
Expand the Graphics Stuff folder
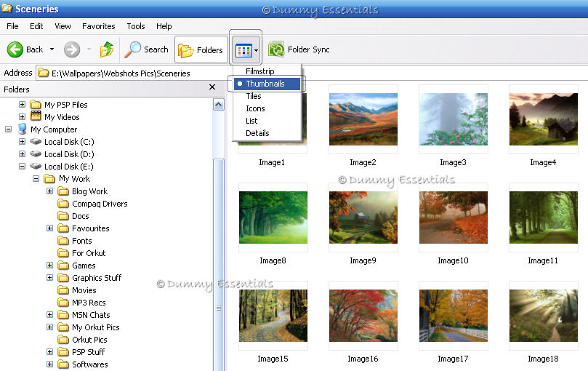pos(49,277)
